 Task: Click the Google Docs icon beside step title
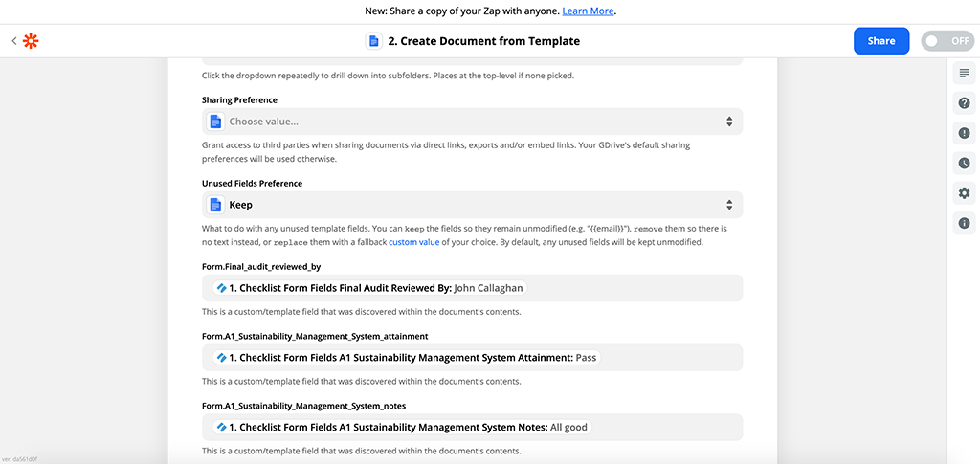[373, 41]
